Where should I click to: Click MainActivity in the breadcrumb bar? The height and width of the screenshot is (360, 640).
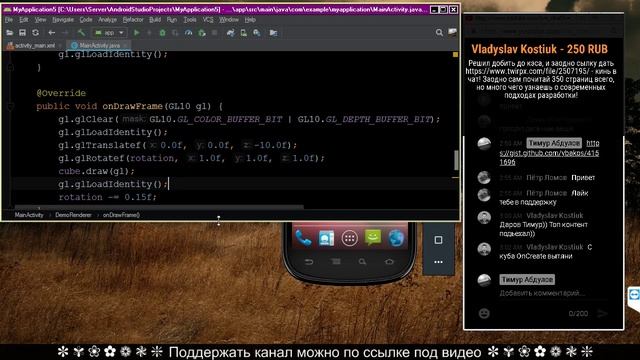(29, 215)
